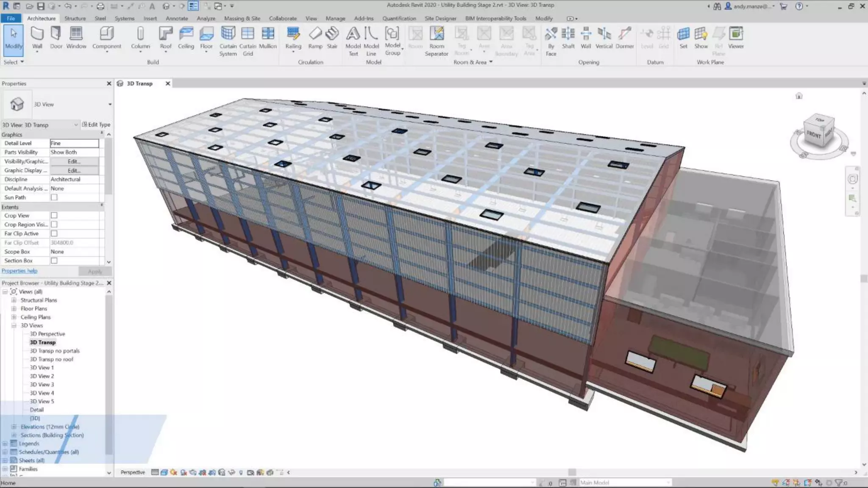This screenshot has width=868, height=488.
Task: Enable the Sun Path checkbox
Action: (x=54, y=197)
